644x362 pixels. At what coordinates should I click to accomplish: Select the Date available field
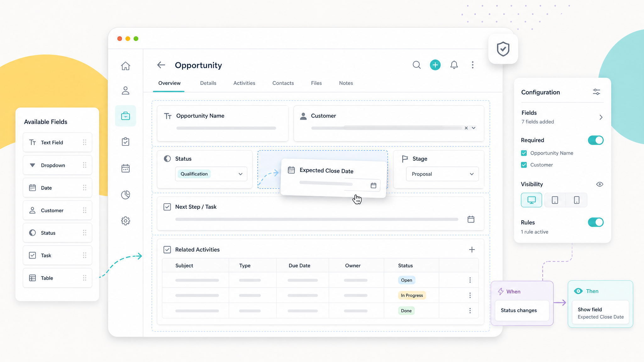point(58,188)
